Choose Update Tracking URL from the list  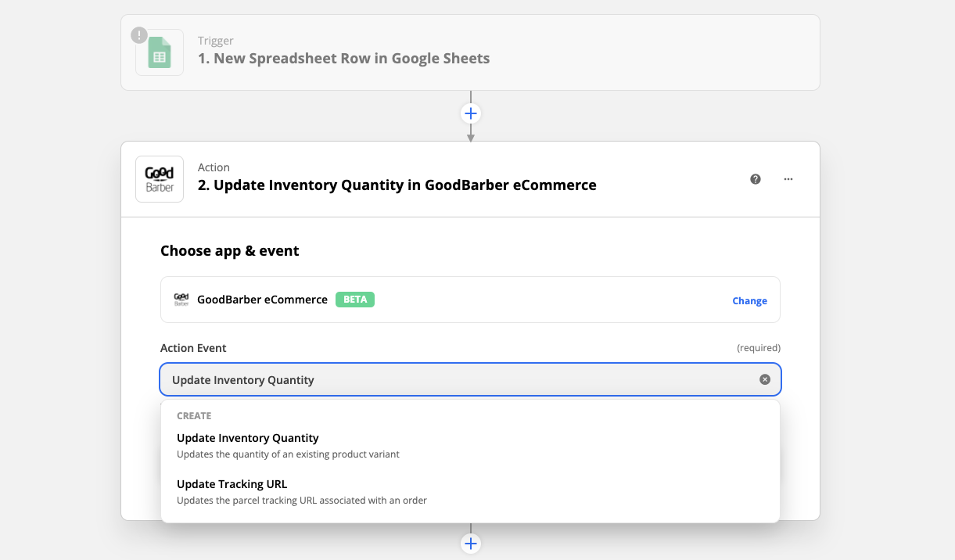coord(232,484)
